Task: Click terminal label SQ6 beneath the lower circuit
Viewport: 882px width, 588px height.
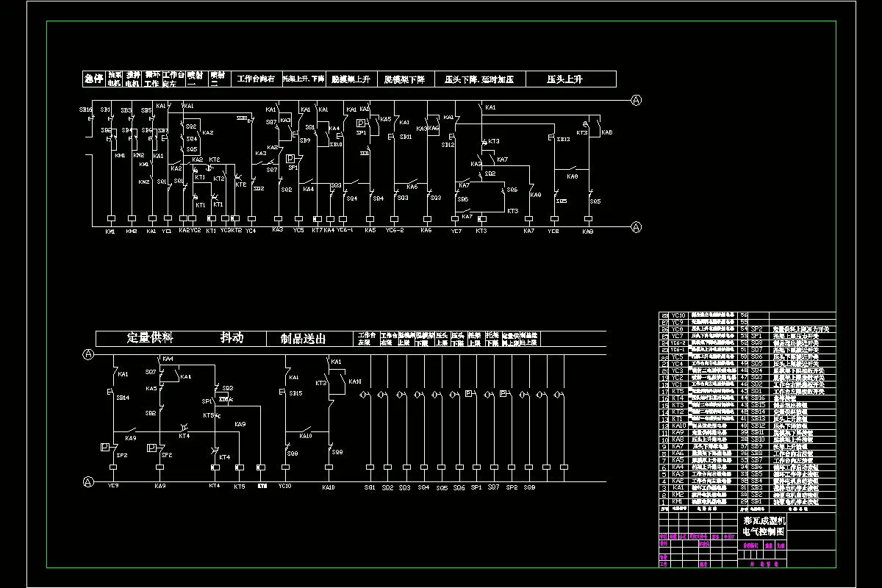Action: point(459,487)
